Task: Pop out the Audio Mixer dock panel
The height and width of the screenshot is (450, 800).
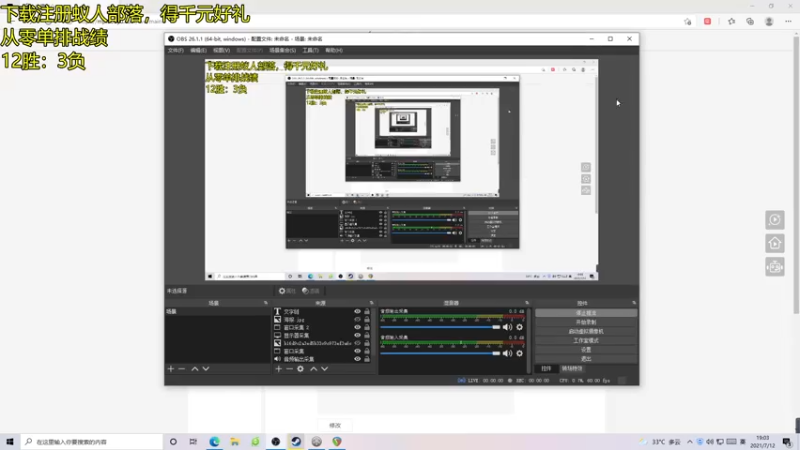Action: pyautogui.click(x=527, y=303)
